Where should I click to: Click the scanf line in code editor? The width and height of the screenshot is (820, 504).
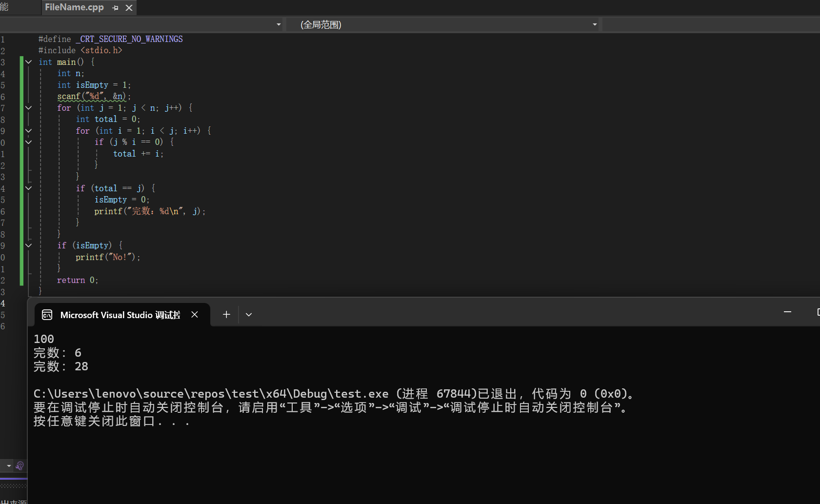[94, 97]
